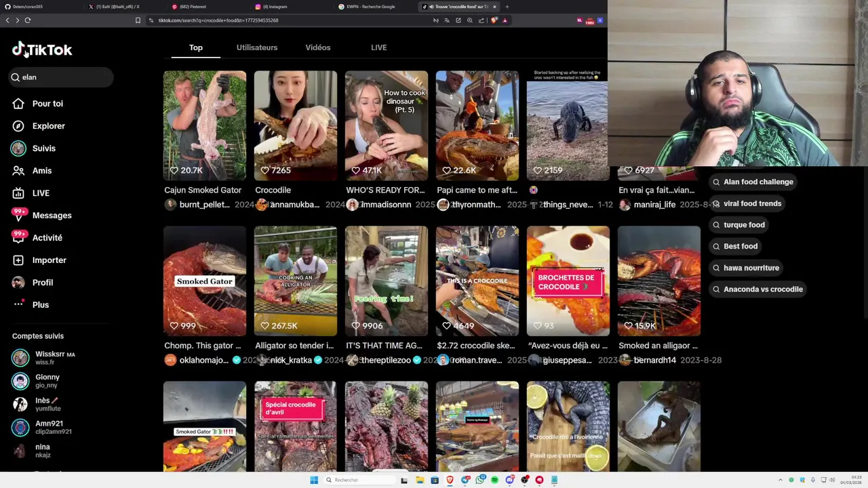The height and width of the screenshot is (488, 868).
Task: Open WhatsApp from taskbar
Action: (x=480, y=480)
